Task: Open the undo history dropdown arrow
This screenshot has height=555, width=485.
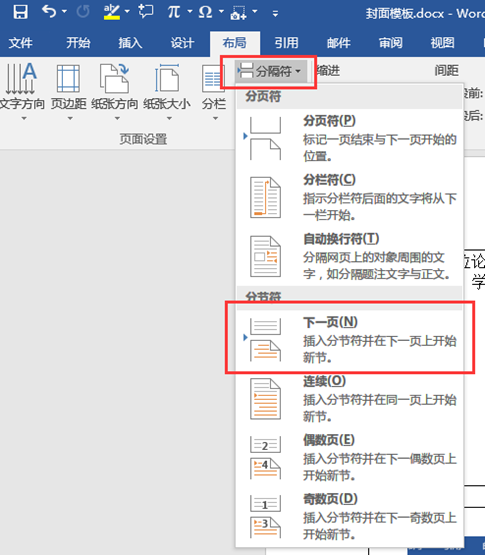Action: pos(64,12)
